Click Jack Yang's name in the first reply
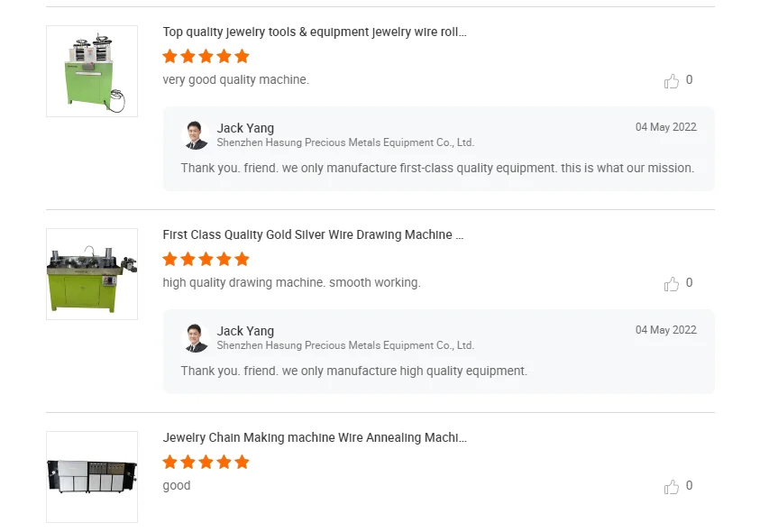The width and height of the screenshot is (769, 532). pos(245,128)
